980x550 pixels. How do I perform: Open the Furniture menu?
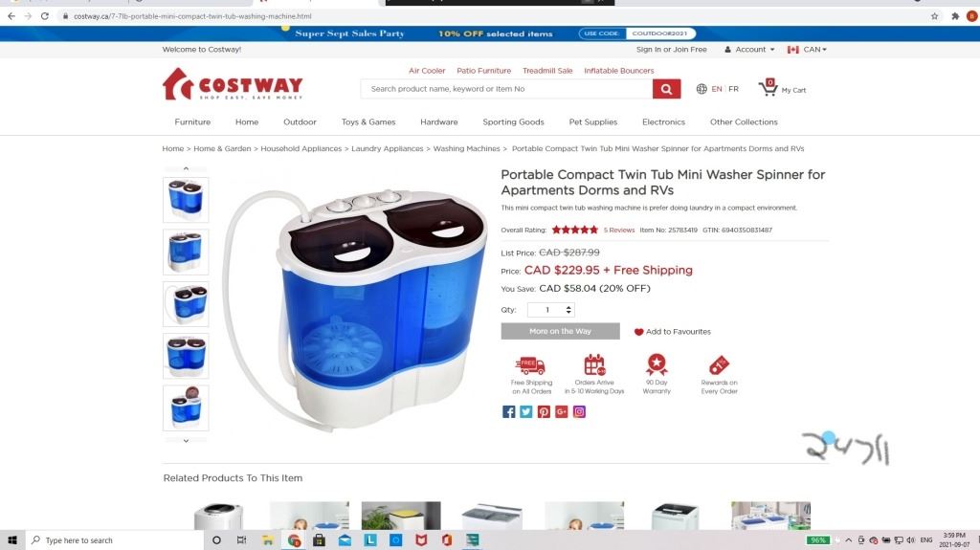(x=192, y=121)
